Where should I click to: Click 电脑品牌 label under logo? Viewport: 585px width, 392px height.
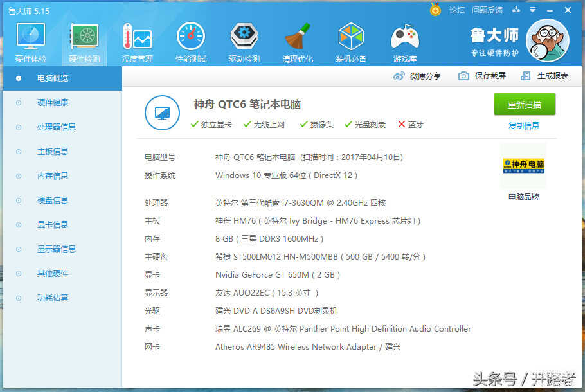coord(524,197)
